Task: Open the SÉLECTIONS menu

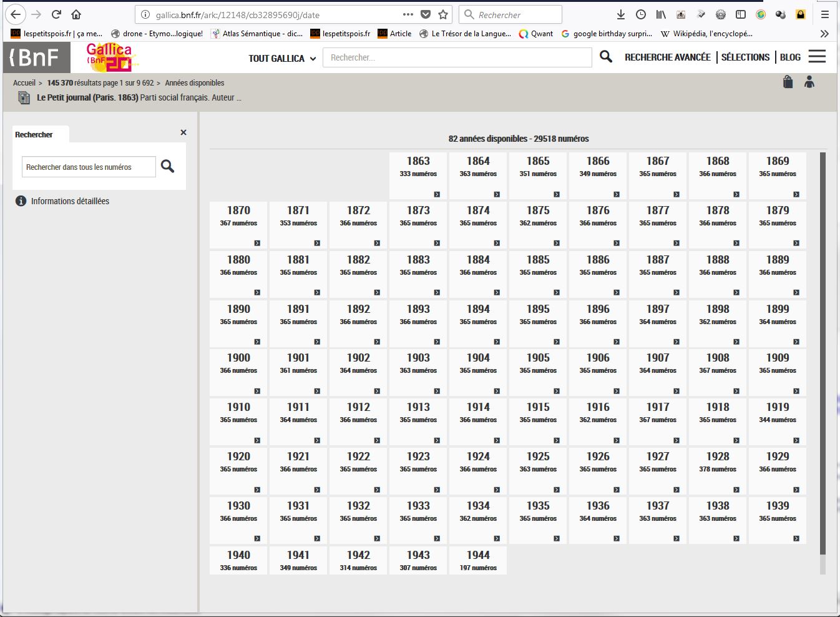Action: pos(745,57)
